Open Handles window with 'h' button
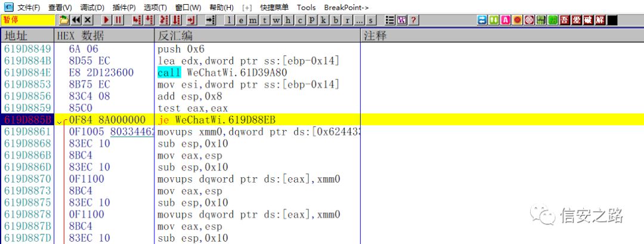Viewport: 644px width, 244px height. pyautogui.click(x=289, y=20)
